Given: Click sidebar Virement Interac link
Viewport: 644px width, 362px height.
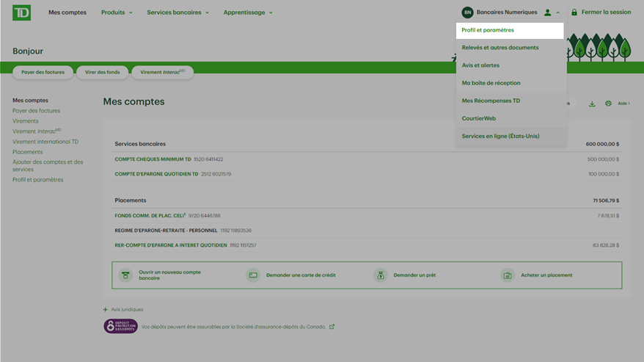Looking at the screenshot, I should point(37,131).
